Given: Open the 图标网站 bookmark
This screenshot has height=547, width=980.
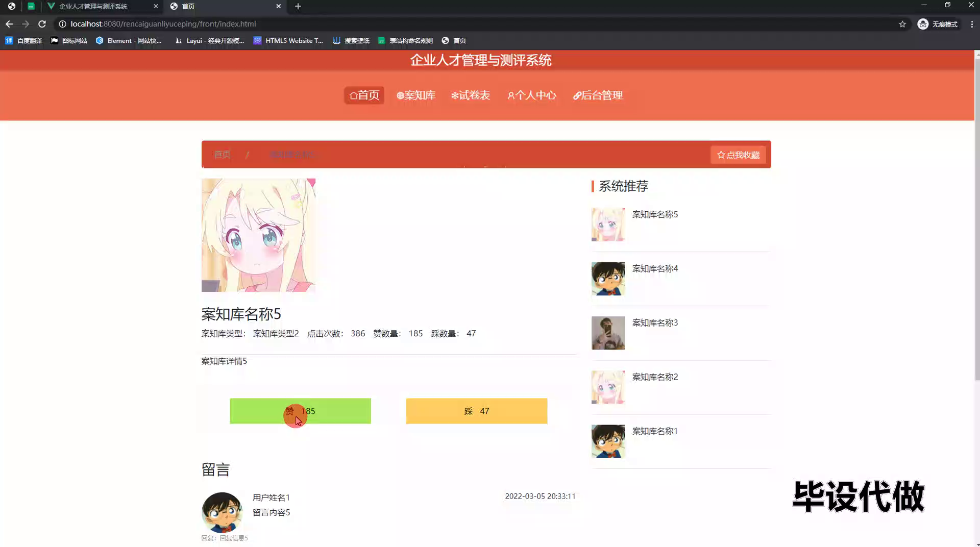Looking at the screenshot, I should (x=69, y=40).
